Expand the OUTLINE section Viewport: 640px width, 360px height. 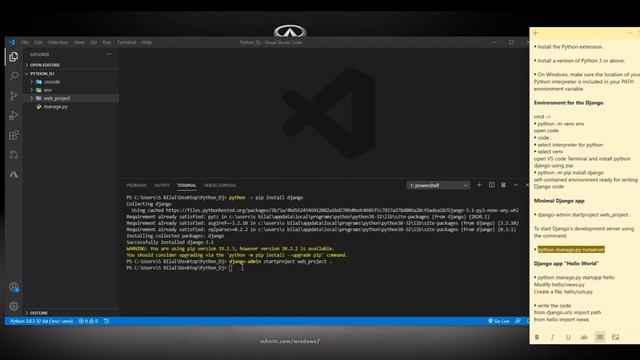[x=38, y=313]
